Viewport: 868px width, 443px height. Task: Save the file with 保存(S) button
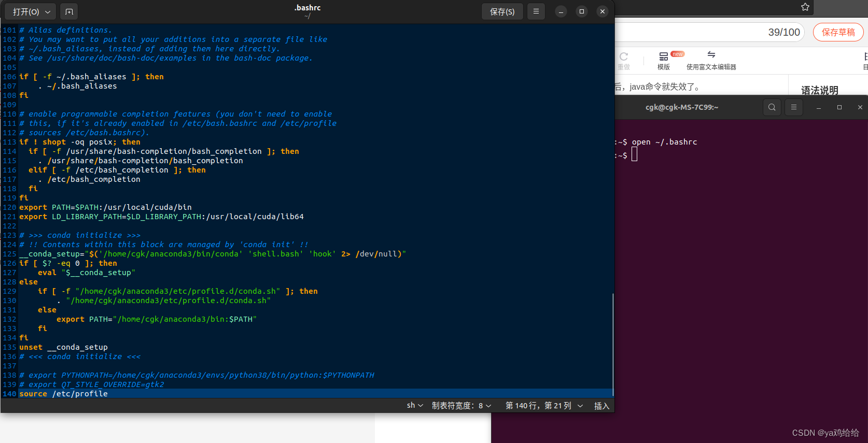click(x=502, y=11)
